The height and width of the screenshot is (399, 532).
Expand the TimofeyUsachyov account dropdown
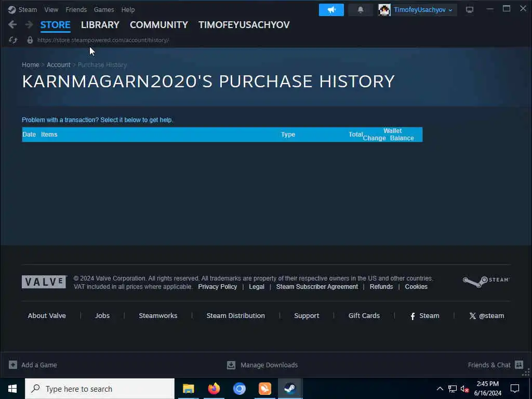click(x=423, y=10)
